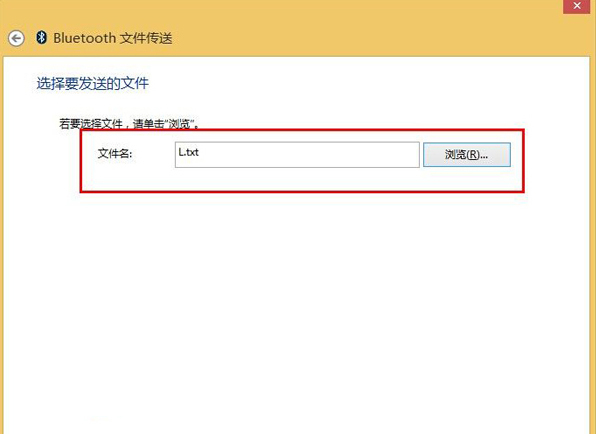Focus the 文件名 text input box
596x434 pixels.
(297, 155)
